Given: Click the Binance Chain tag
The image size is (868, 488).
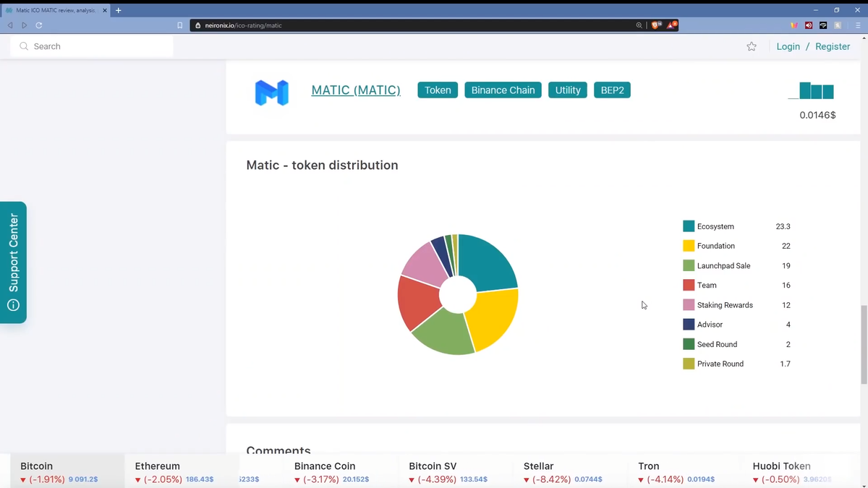Looking at the screenshot, I should point(503,90).
